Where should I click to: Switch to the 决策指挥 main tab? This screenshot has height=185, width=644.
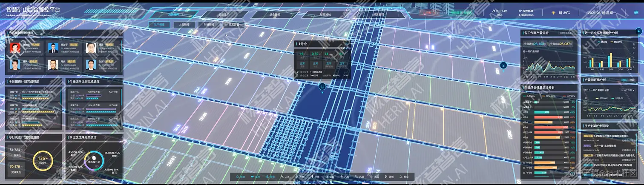tap(175, 14)
